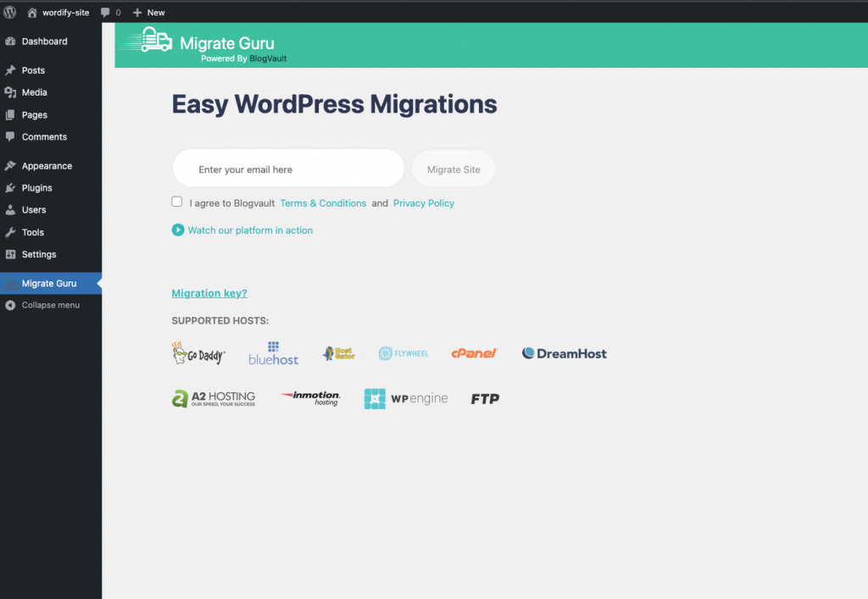Click the Easy WordPress Migrations heading
This screenshot has width=868, height=599.
tap(334, 104)
